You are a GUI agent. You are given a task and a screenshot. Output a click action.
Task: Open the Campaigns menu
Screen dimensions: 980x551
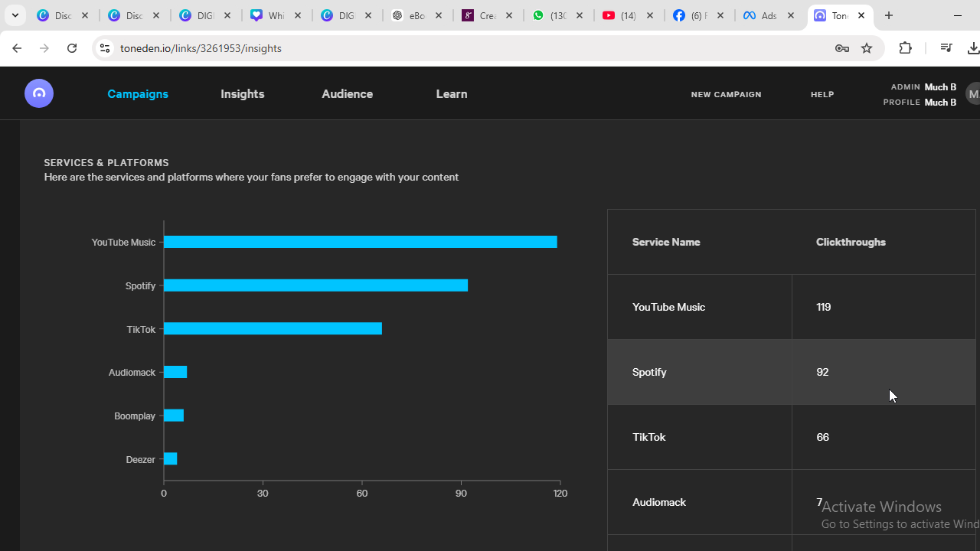[x=138, y=94]
